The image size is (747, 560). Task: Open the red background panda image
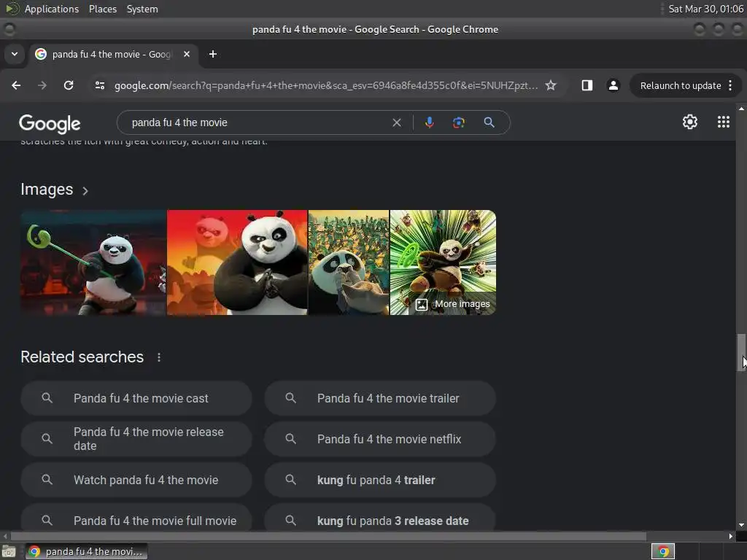[x=237, y=262]
